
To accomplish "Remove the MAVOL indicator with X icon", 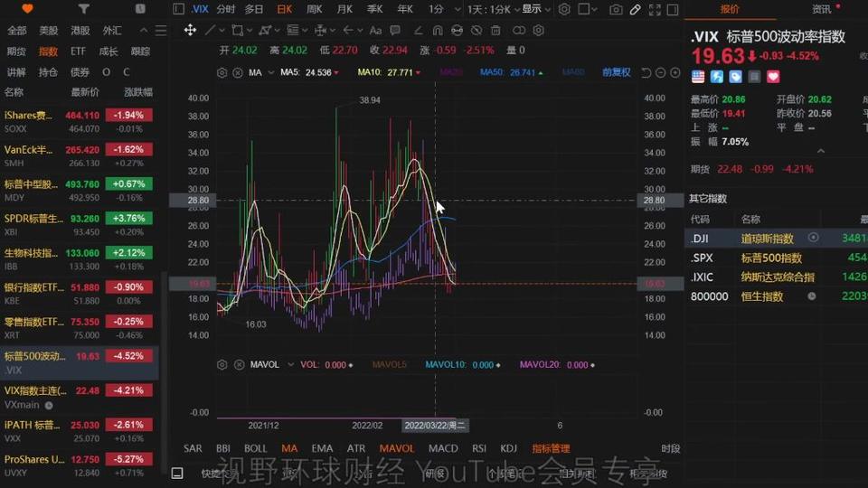I will [239, 364].
